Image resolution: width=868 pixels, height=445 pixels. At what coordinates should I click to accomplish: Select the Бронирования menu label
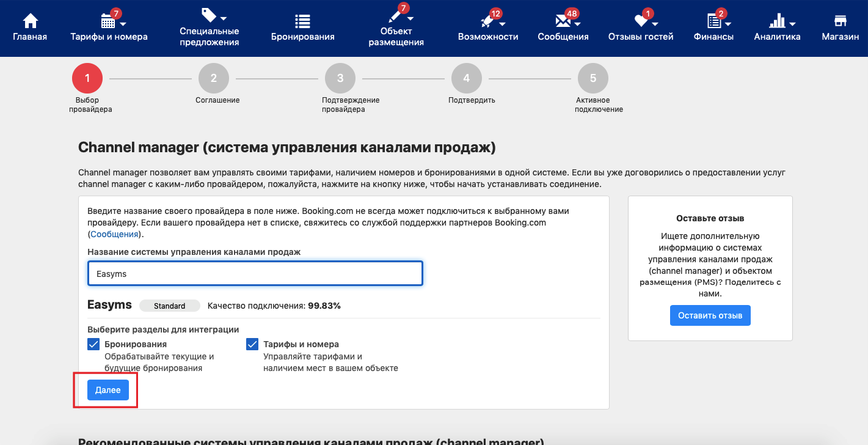pyautogui.click(x=303, y=37)
